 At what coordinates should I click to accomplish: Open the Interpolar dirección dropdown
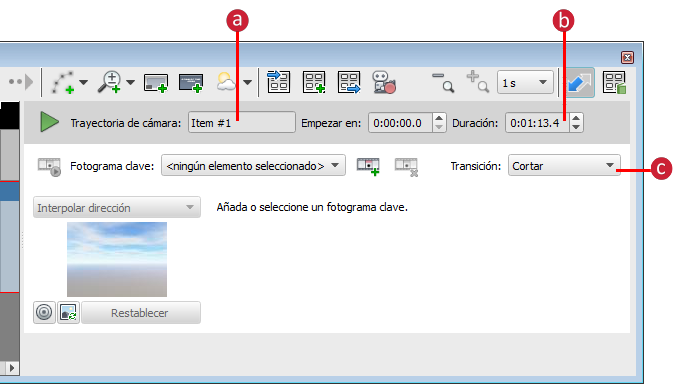pyautogui.click(x=117, y=207)
